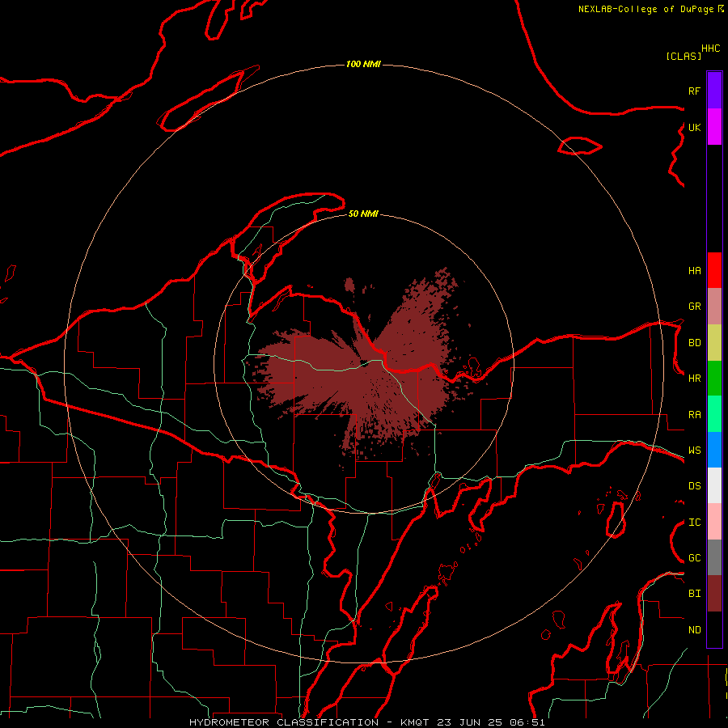Image resolution: width=728 pixels, height=728 pixels.
Task: Click the ND black legend swatch
Action: (714, 629)
